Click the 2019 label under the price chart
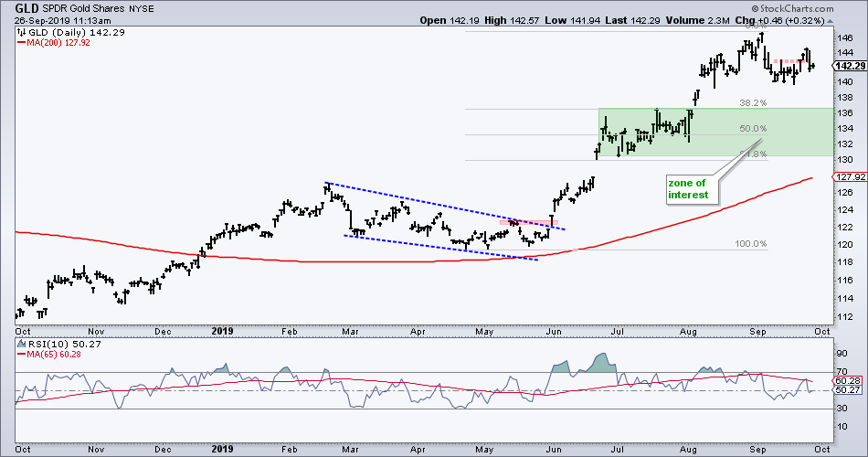 [x=222, y=331]
